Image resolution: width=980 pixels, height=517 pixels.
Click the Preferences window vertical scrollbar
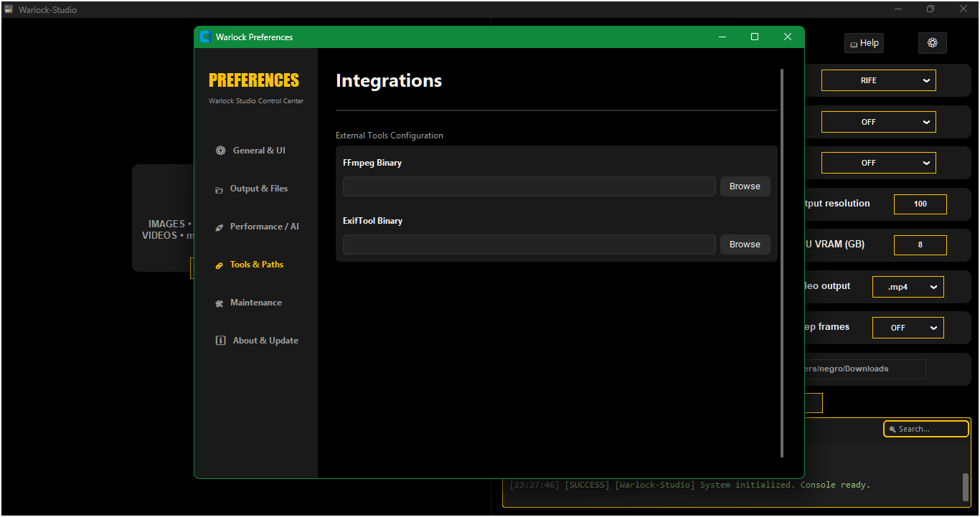[782, 262]
